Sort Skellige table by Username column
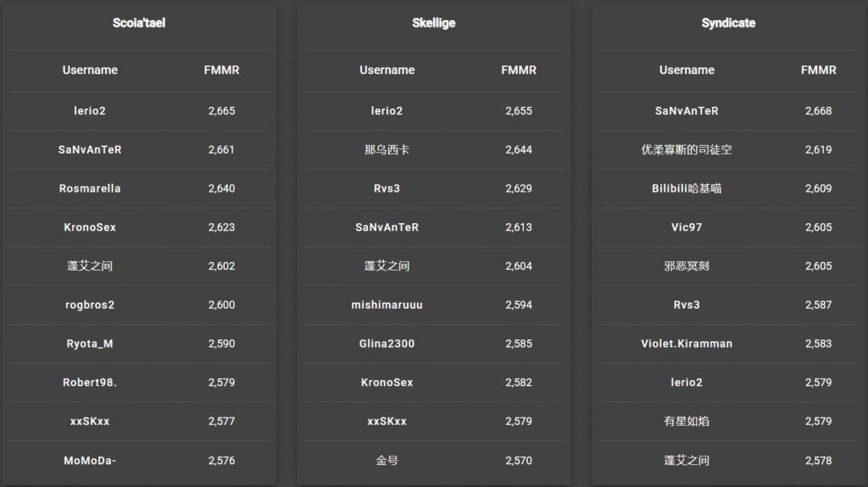 pos(387,70)
